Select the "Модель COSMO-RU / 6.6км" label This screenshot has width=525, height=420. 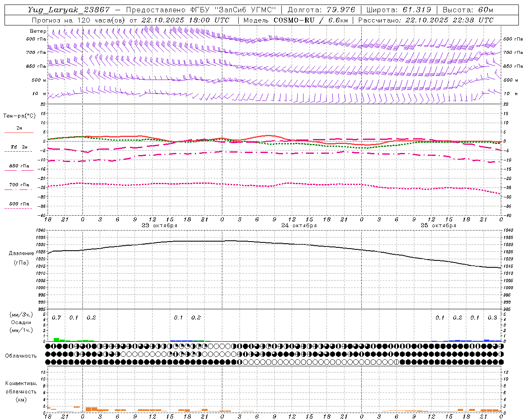coord(295,20)
